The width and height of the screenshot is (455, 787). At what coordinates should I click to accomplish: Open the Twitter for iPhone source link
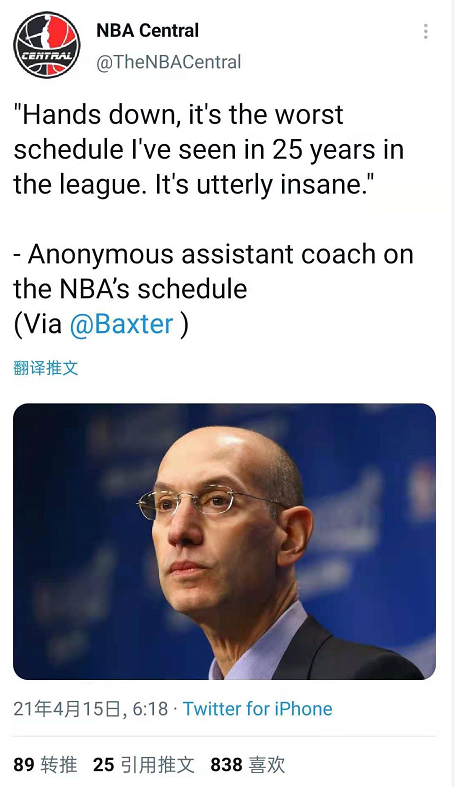(257, 709)
